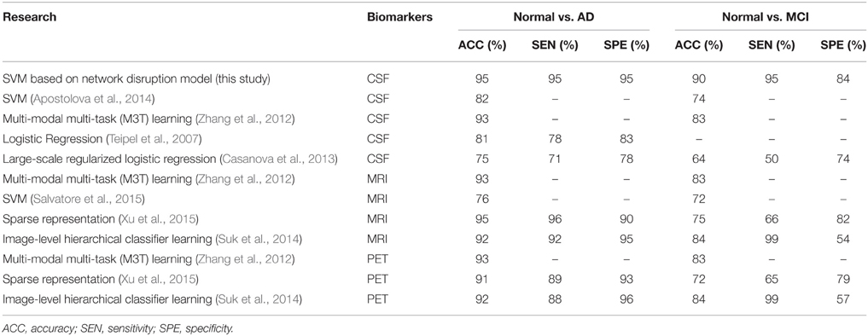Select the Research column header
Viewport: 868px width, 336px height.
pos(28,17)
